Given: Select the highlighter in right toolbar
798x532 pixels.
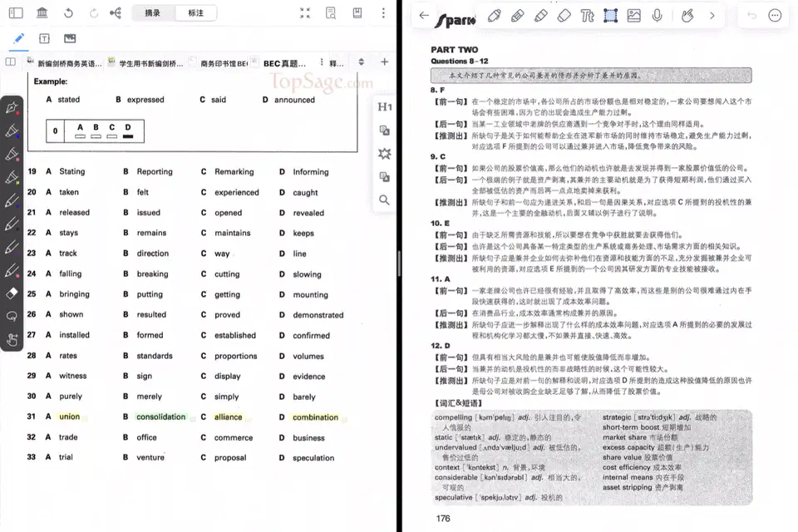Looking at the screenshot, I should point(541,16).
